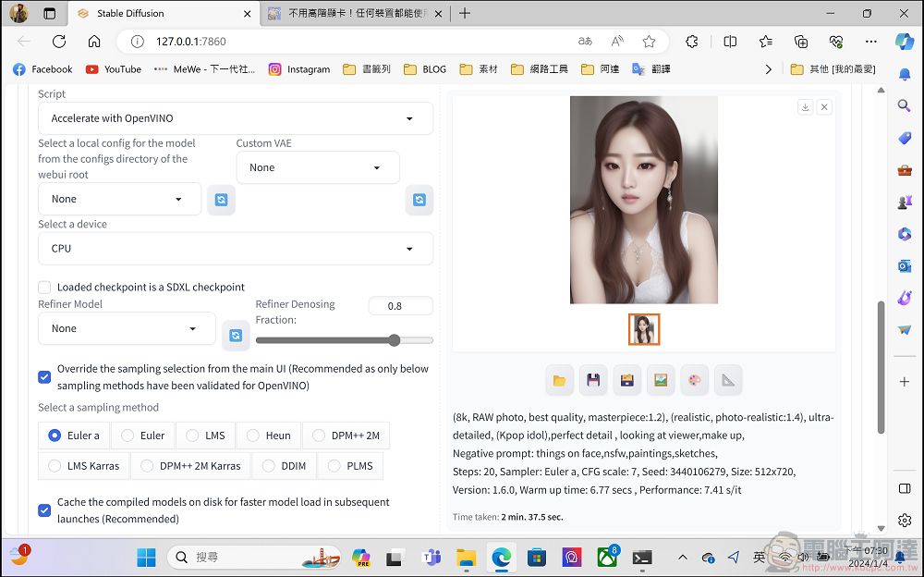Open the Custom VAE dropdown
The image size is (924, 577).
coord(318,167)
